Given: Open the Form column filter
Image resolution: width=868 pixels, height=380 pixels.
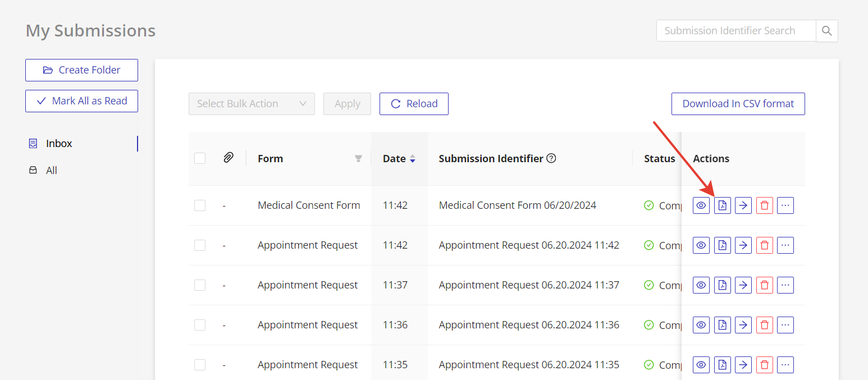Looking at the screenshot, I should coord(358,159).
